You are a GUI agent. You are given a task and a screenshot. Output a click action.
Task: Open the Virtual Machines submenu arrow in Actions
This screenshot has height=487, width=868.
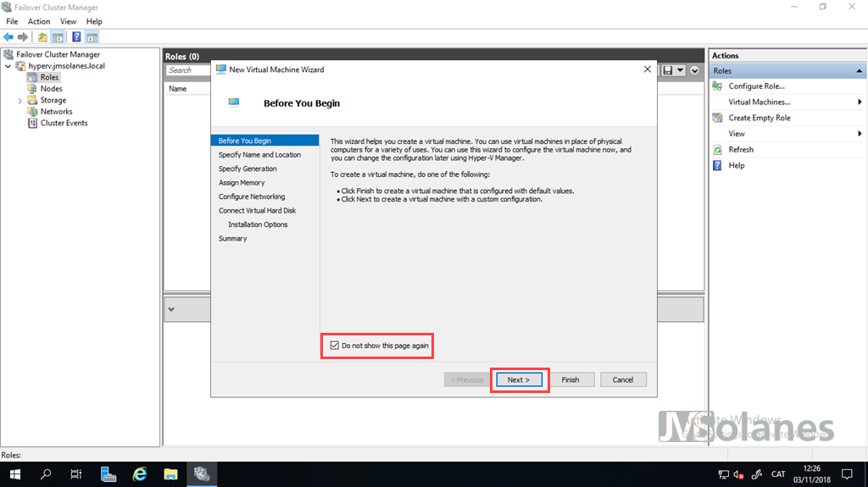860,102
